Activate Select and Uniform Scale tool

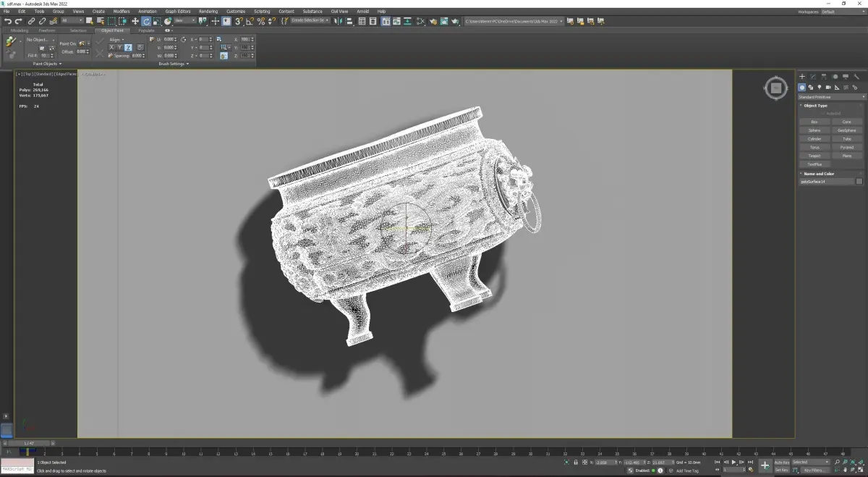pyautogui.click(x=157, y=21)
